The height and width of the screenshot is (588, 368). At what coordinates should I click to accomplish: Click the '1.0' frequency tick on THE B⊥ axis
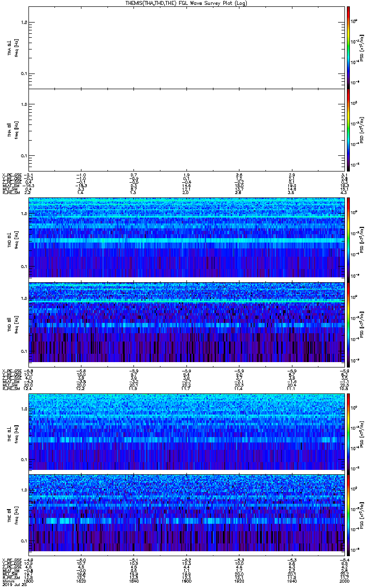[x=24, y=409]
